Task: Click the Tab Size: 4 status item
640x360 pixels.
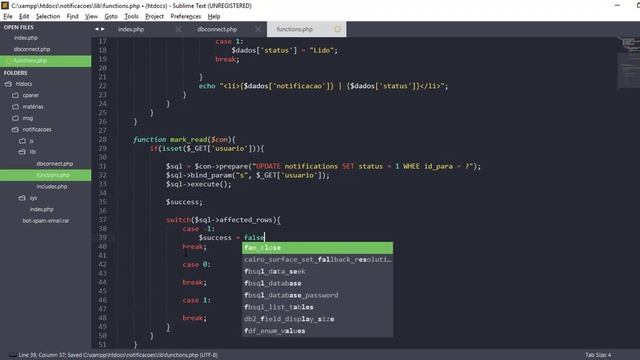Action: click(598, 355)
